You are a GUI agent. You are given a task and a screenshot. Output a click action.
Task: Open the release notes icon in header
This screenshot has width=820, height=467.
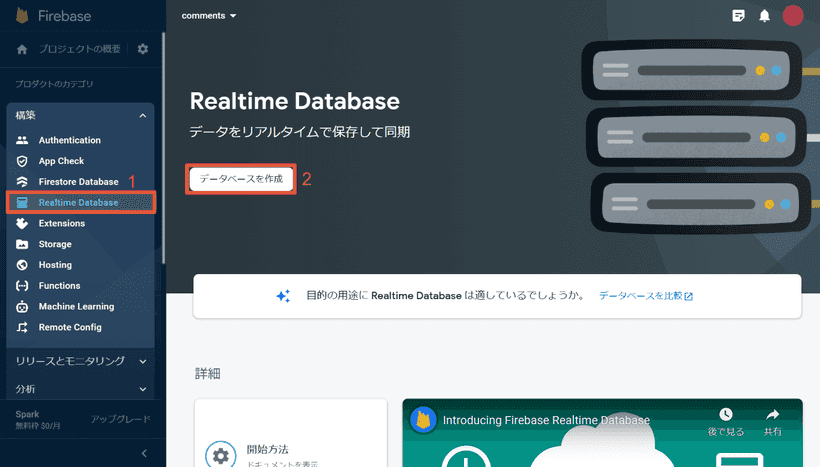click(738, 16)
